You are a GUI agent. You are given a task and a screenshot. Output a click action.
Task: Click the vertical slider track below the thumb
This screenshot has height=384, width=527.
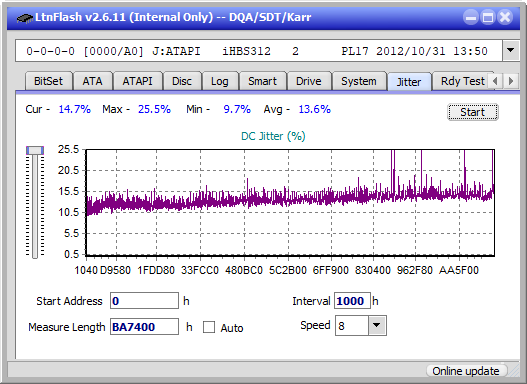click(35, 207)
